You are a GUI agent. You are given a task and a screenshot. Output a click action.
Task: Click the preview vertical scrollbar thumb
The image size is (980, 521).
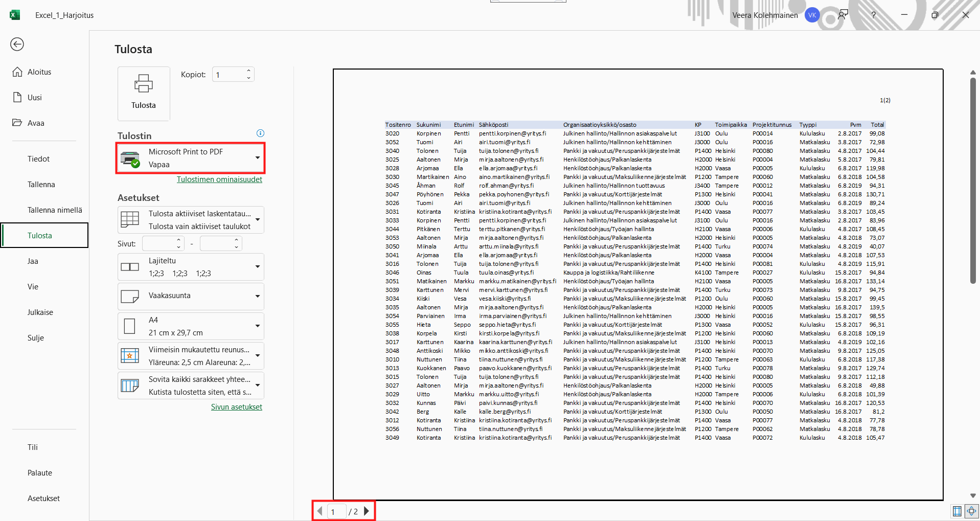973,180
